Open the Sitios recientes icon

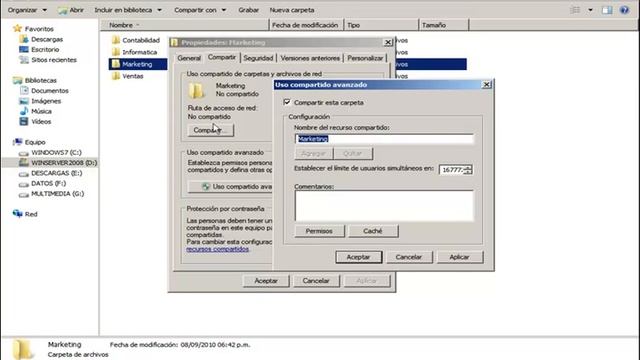[24, 60]
